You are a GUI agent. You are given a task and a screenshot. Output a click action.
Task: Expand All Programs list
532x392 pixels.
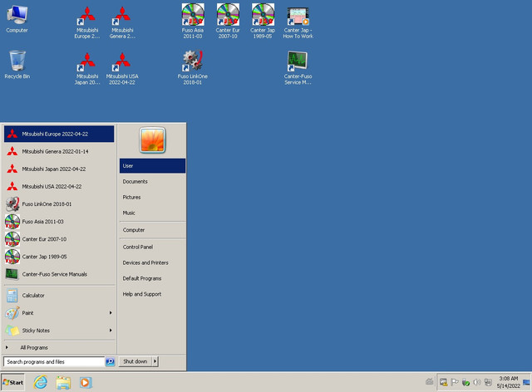click(x=59, y=348)
